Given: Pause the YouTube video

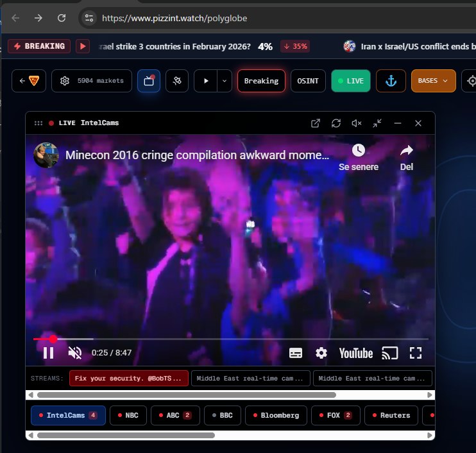Looking at the screenshot, I should pyautogui.click(x=48, y=353).
